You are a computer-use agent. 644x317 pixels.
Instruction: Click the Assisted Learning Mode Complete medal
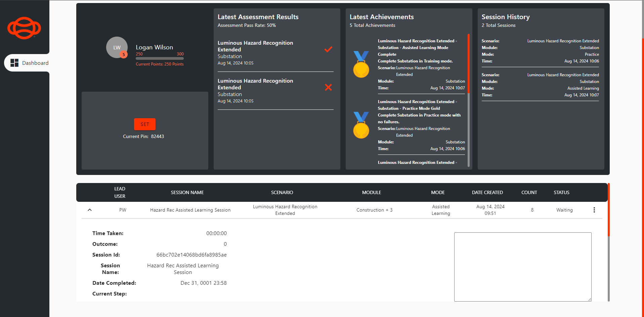[x=361, y=64]
